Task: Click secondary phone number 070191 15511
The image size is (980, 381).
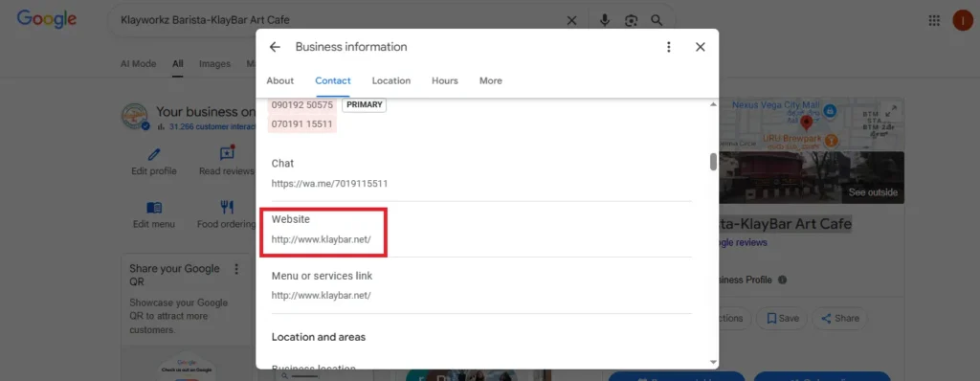Action: coord(302,123)
